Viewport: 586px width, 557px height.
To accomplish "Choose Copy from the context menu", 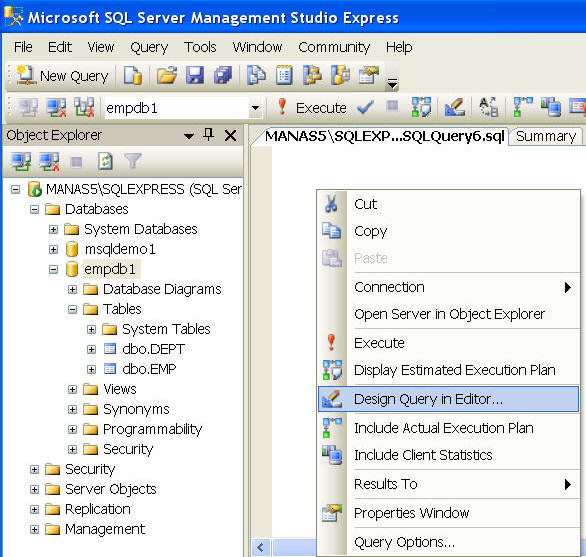I will click(x=448, y=231).
